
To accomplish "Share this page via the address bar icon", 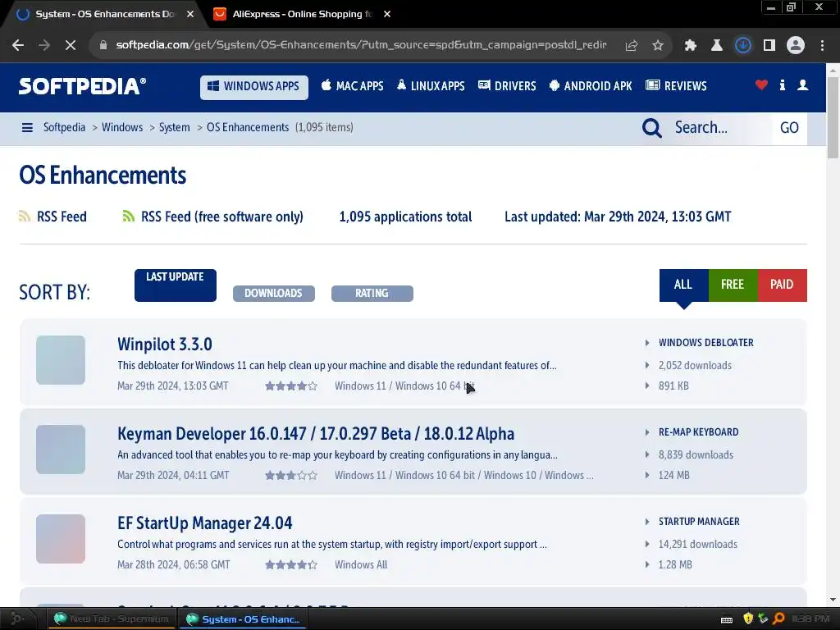I will pos(632,46).
